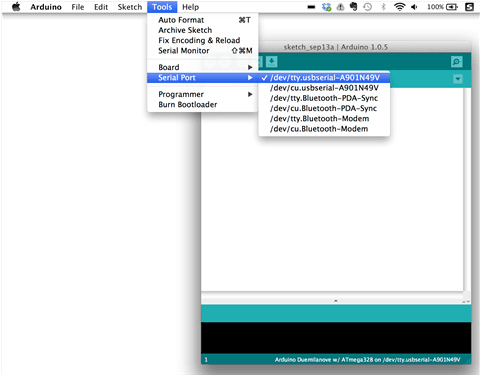
Task: Click the Save sketch down-arrow toolbar icon
Action: (x=271, y=61)
